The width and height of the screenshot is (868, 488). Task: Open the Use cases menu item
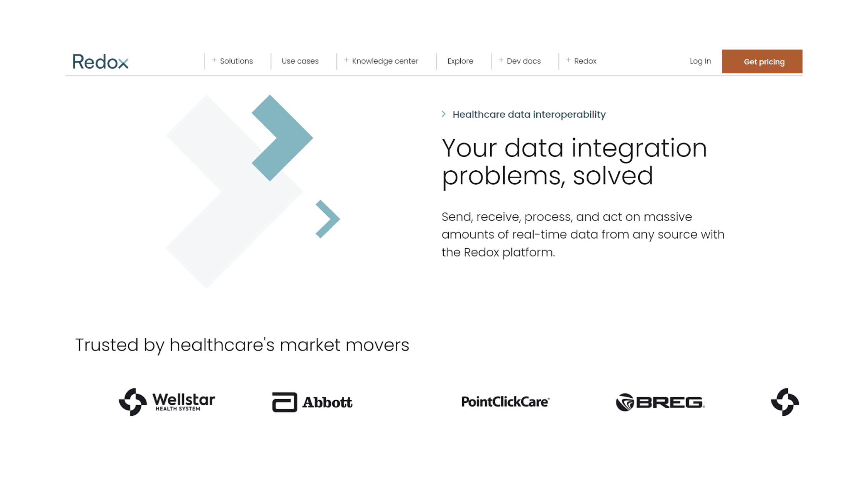(300, 61)
